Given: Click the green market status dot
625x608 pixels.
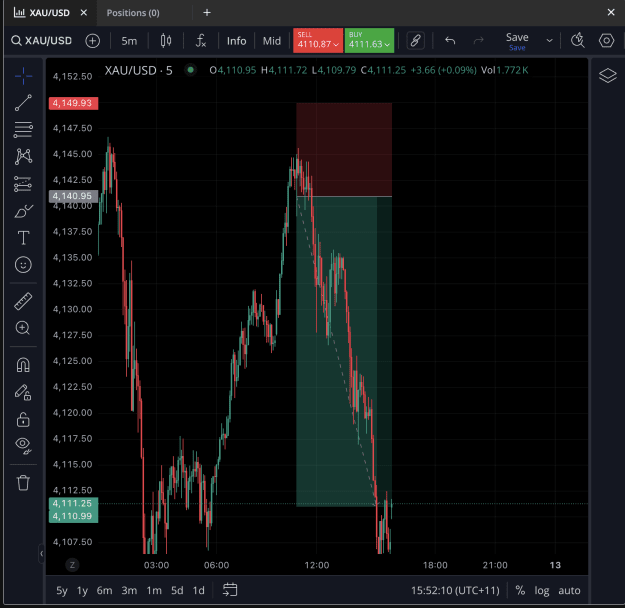Looking at the screenshot, I should 191,70.
